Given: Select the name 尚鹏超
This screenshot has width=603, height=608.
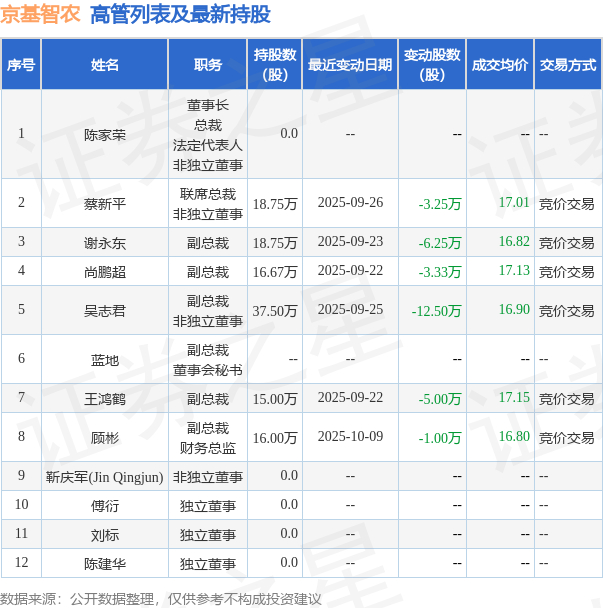Looking at the screenshot, I should [105, 272].
